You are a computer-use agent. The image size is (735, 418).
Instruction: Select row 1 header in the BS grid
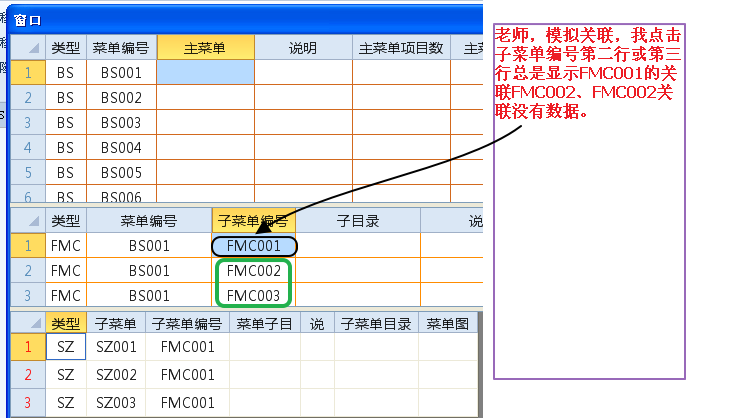pyautogui.click(x=28, y=73)
